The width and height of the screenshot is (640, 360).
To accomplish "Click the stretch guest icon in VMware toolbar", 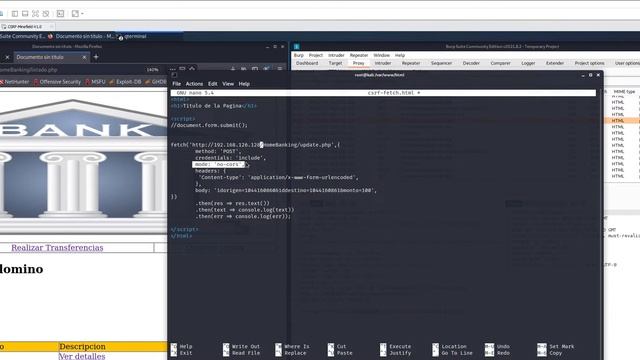I will [75, 13].
